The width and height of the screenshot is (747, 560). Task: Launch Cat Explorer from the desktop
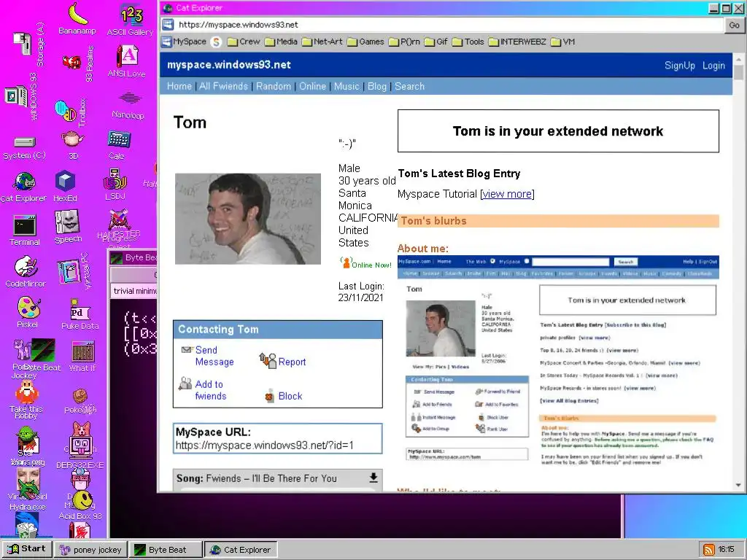click(x=23, y=187)
